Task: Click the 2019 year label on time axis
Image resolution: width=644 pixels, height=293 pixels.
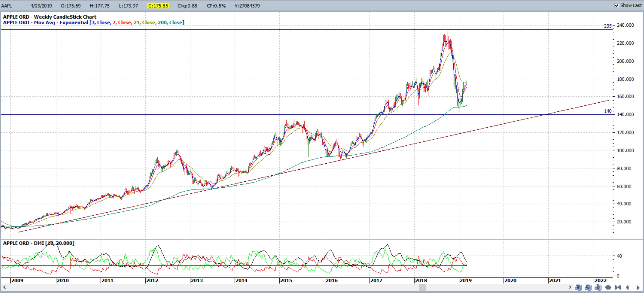Action: (465, 280)
